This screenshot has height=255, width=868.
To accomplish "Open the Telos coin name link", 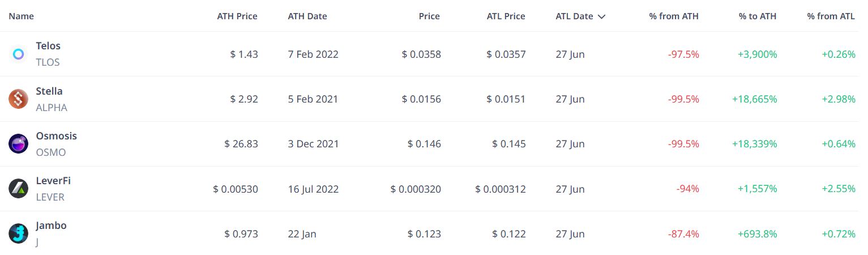I will (48, 46).
